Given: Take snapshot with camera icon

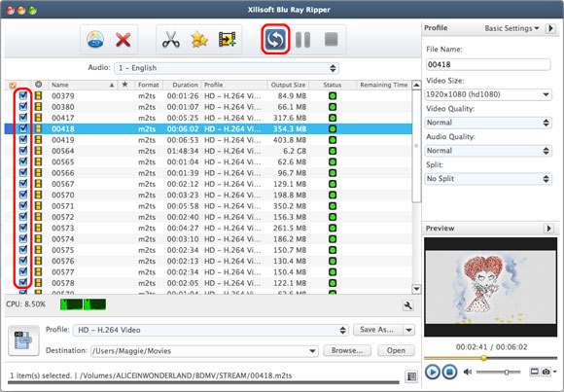Looking at the screenshot, I should [546, 372].
